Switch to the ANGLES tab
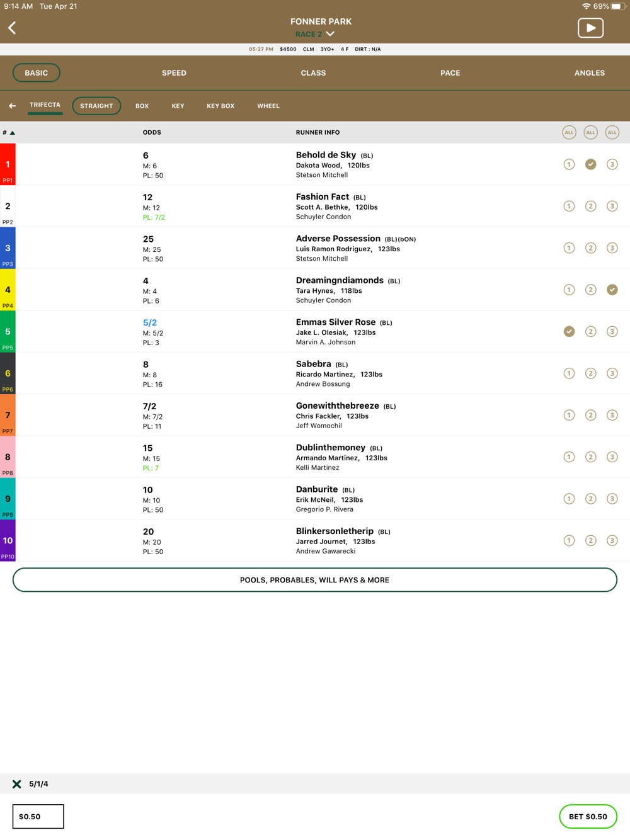The height and width of the screenshot is (840, 630). pos(589,73)
